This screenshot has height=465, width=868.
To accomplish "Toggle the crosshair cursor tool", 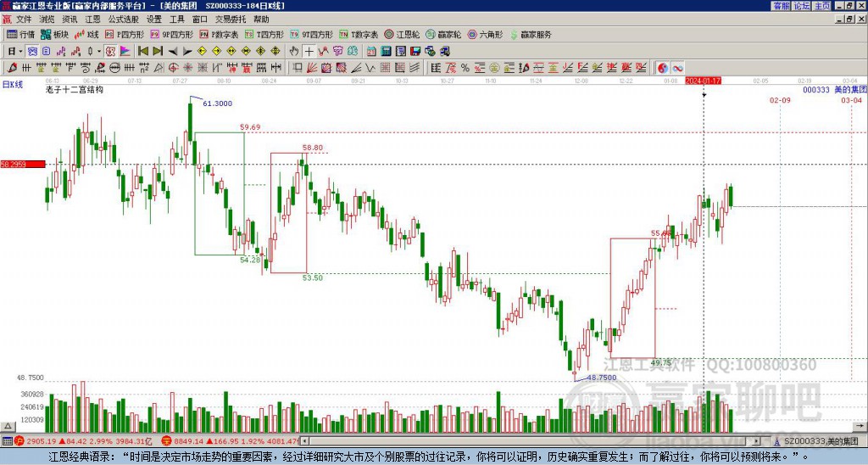I will click(309, 51).
